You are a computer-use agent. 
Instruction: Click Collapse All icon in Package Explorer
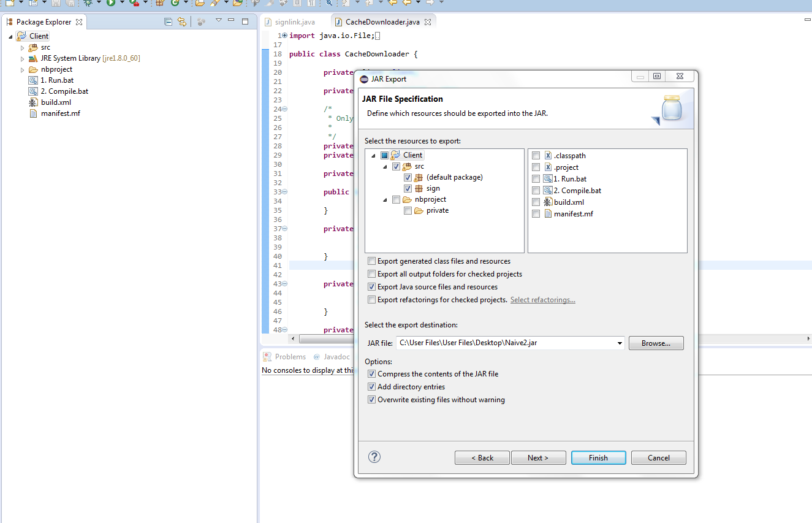point(169,21)
